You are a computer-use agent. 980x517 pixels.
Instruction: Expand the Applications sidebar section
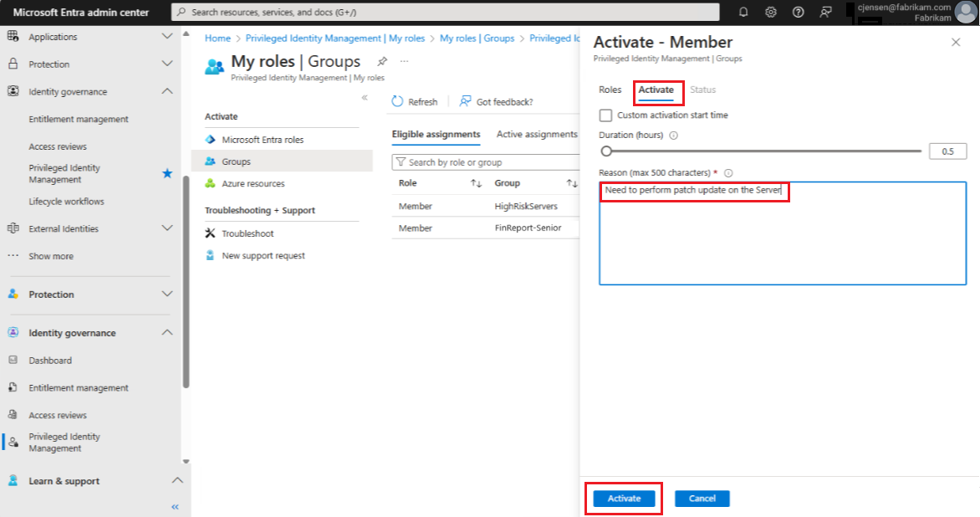(x=167, y=36)
